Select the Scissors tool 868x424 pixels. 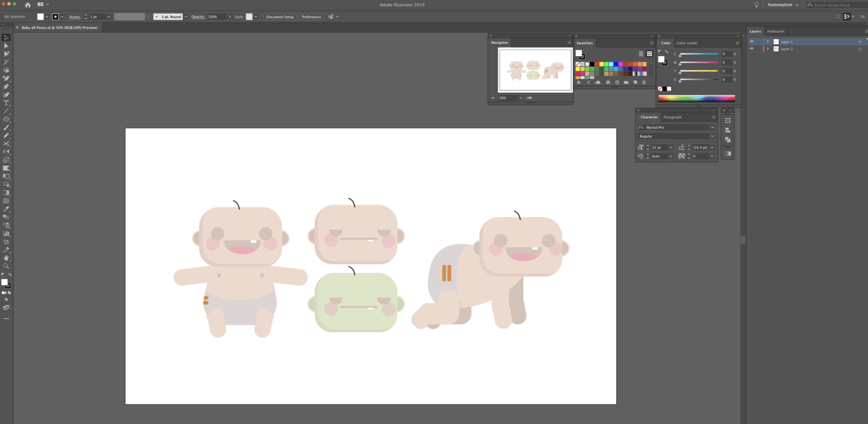point(6,144)
